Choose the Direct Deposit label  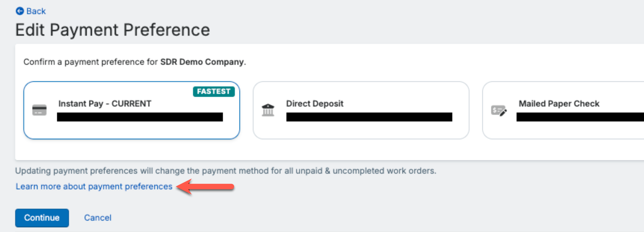[315, 104]
